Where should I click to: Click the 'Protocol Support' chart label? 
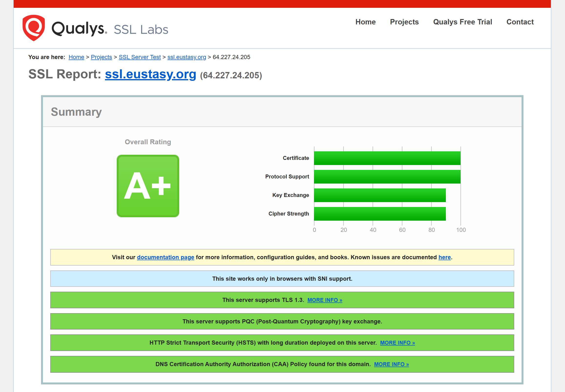287,177
